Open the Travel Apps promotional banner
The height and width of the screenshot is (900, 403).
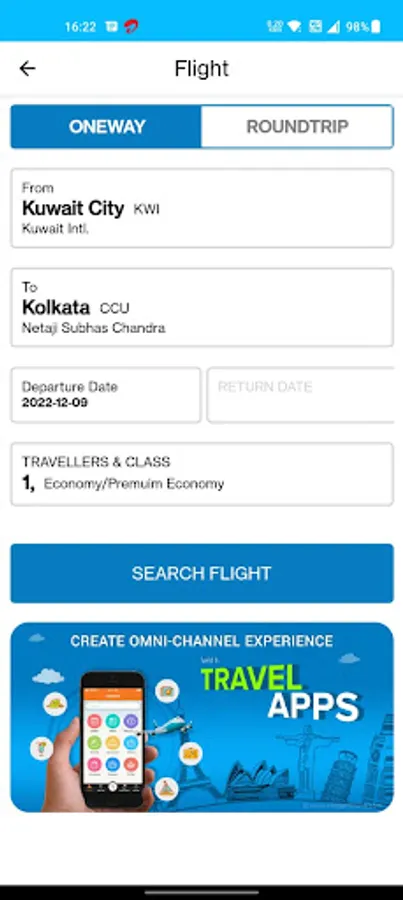[202, 717]
